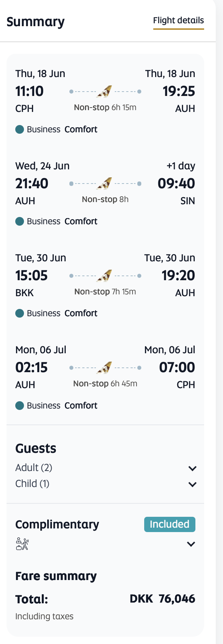Click the teal dot beside the 30 Jun Business fare
This screenshot has height=644, width=223.
click(x=20, y=313)
